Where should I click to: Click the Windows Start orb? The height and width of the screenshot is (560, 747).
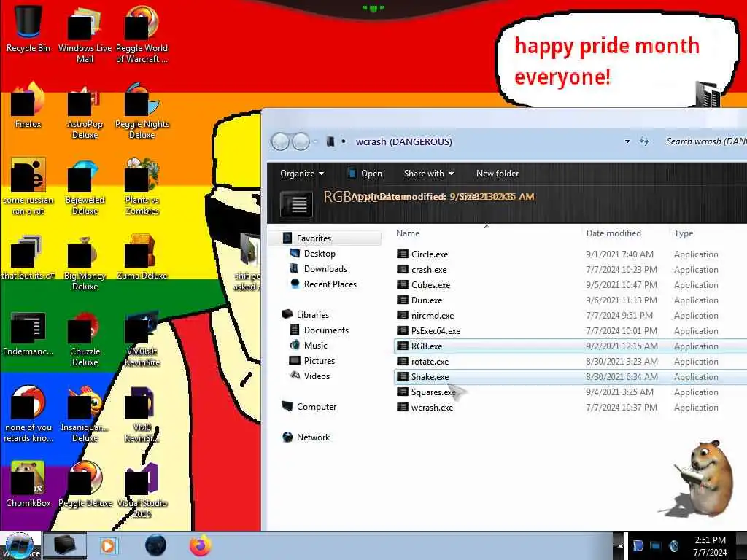tap(20, 545)
